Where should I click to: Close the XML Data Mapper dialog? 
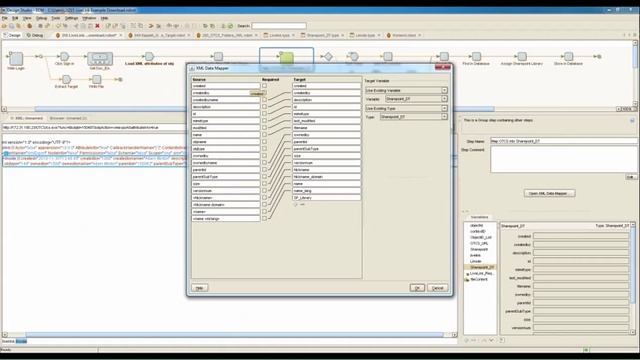tap(443, 67)
